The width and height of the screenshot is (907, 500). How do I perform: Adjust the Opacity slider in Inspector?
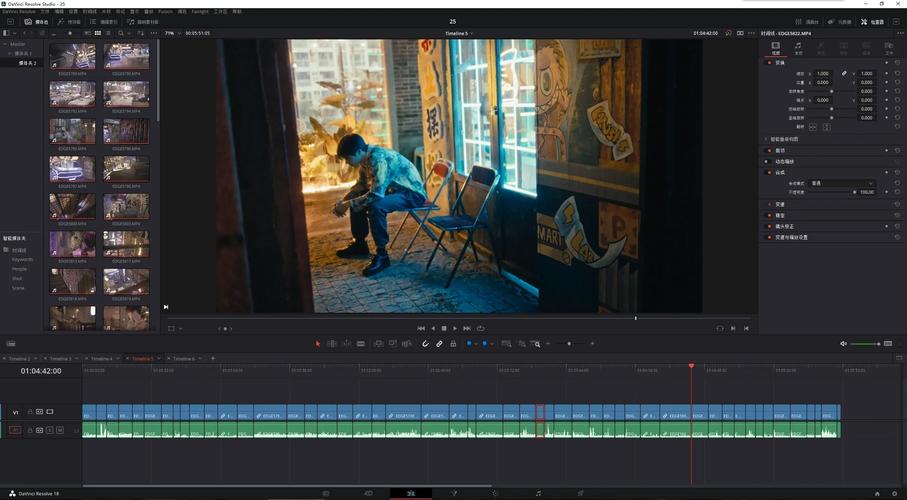point(831,192)
